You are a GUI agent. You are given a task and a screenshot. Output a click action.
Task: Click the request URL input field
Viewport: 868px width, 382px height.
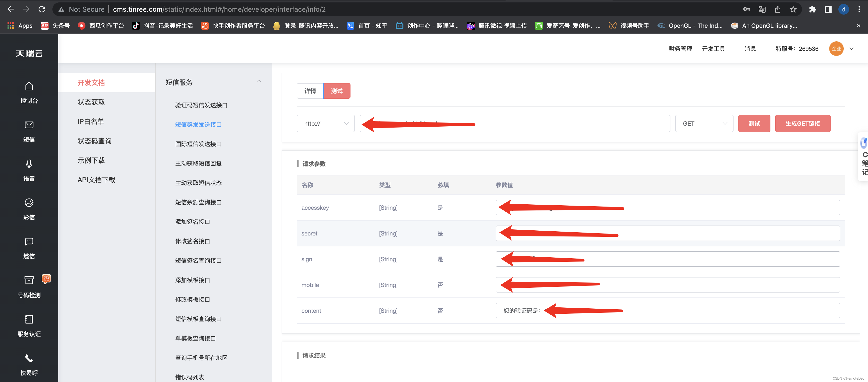[515, 123]
